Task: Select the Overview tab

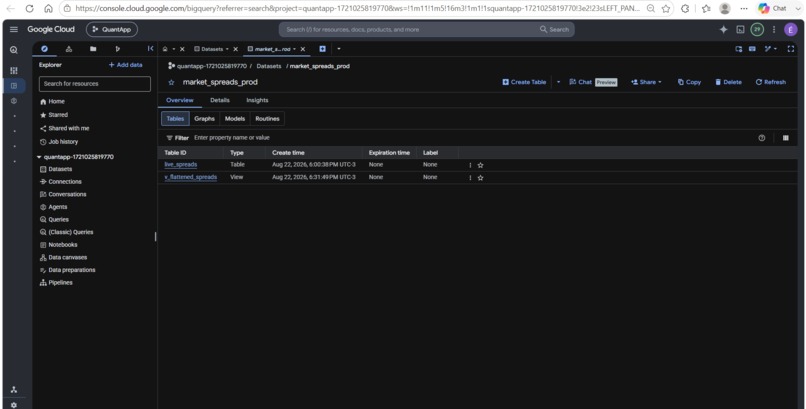Action: (179, 100)
